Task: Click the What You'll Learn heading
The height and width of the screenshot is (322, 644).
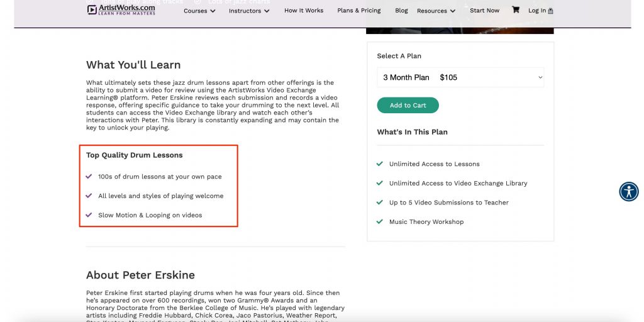Action: tap(133, 65)
